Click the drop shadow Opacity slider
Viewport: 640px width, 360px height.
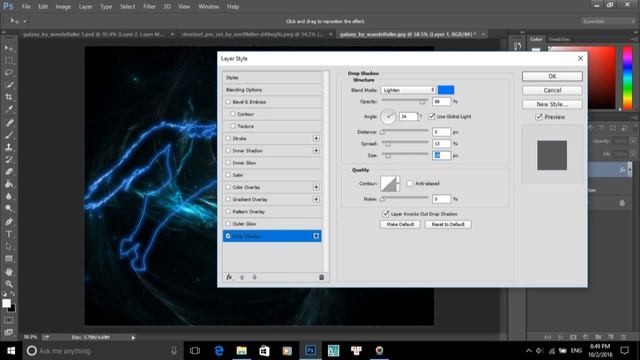(x=405, y=100)
